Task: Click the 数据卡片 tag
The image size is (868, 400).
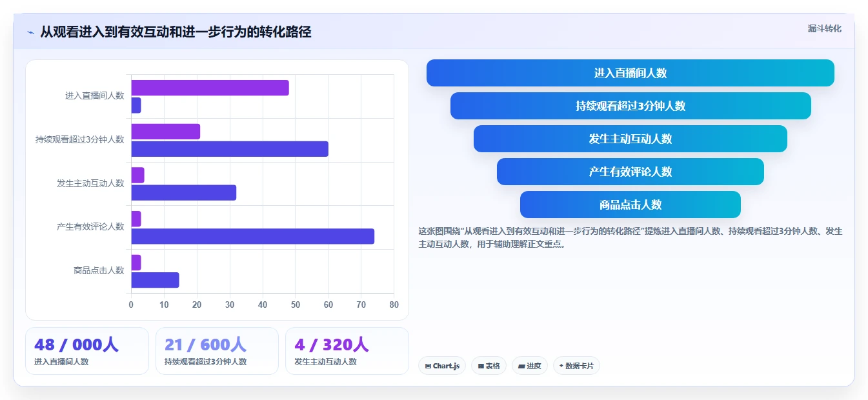Action: pos(576,366)
